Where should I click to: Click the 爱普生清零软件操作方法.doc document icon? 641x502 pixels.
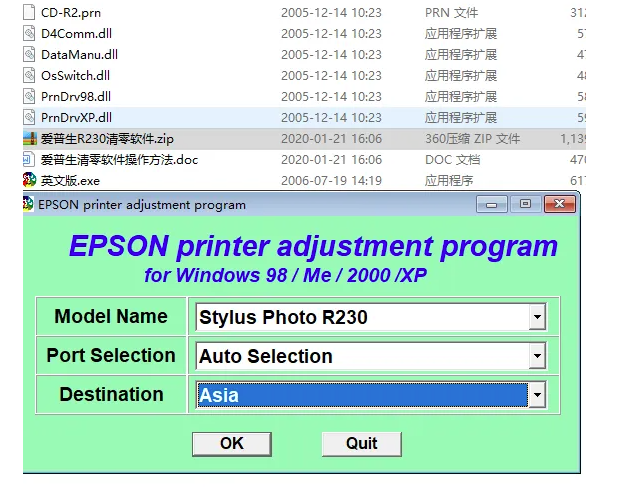[x=29, y=159]
